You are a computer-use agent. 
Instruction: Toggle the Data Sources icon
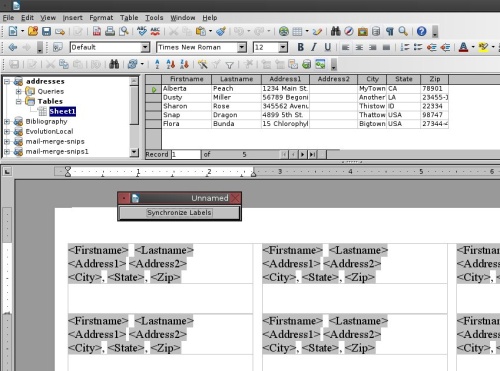376,31
